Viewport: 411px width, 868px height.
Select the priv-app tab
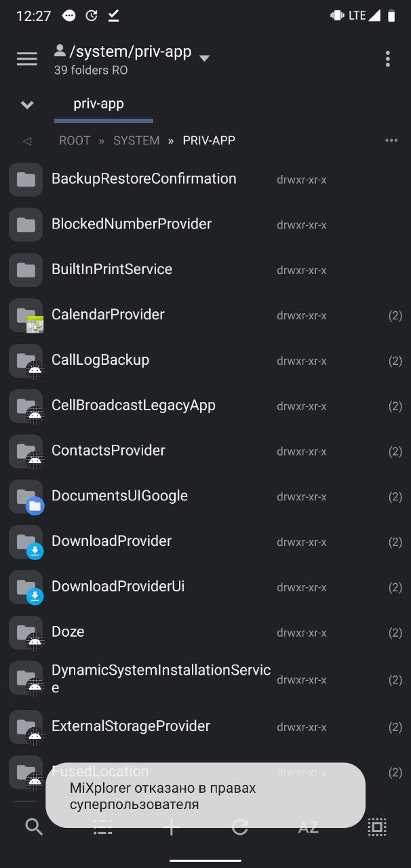click(x=99, y=104)
